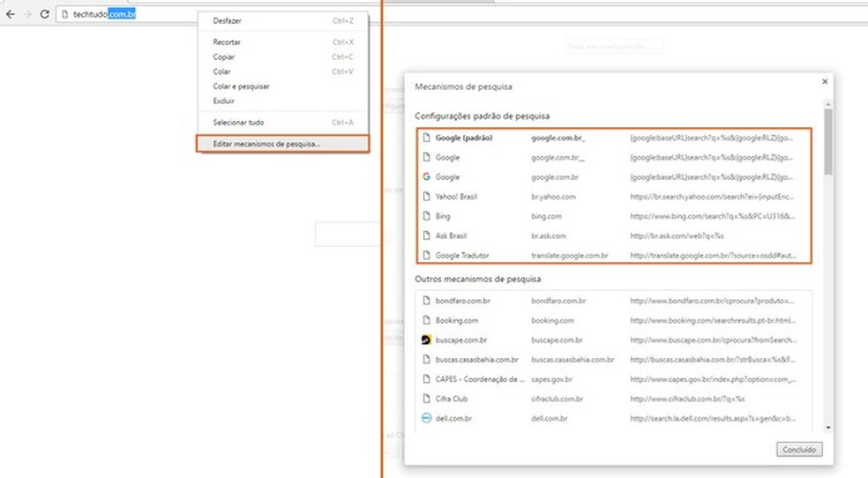This screenshot has width=868, height=478.
Task: Click the bing.com keyword cell
Action: point(546,216)
